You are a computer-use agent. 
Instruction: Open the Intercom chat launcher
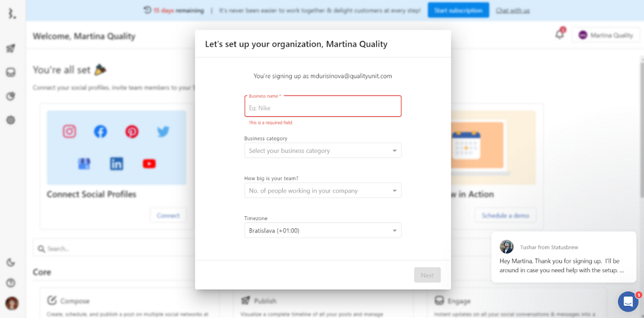(628, 301)
